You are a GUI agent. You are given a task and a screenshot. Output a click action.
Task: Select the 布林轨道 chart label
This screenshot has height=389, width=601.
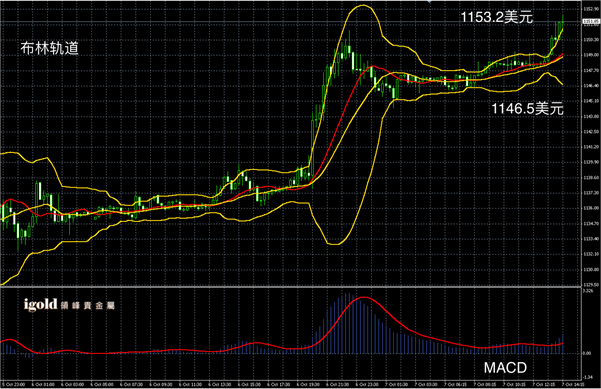click(x=49, y=48)
